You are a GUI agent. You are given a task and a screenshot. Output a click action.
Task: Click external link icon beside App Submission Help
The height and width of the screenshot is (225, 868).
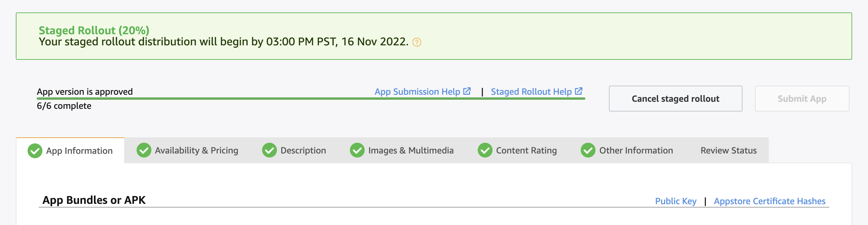tap(467, 91)
